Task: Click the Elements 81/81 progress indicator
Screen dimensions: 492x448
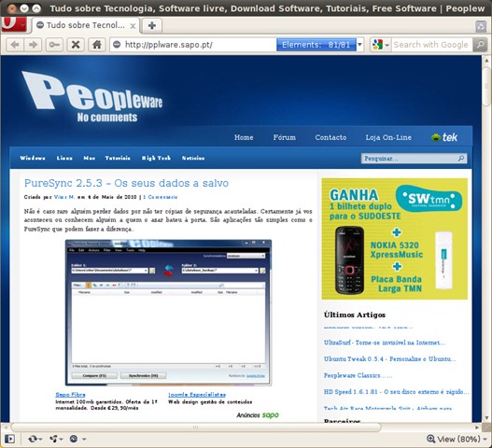Action: tap(316, 45)
